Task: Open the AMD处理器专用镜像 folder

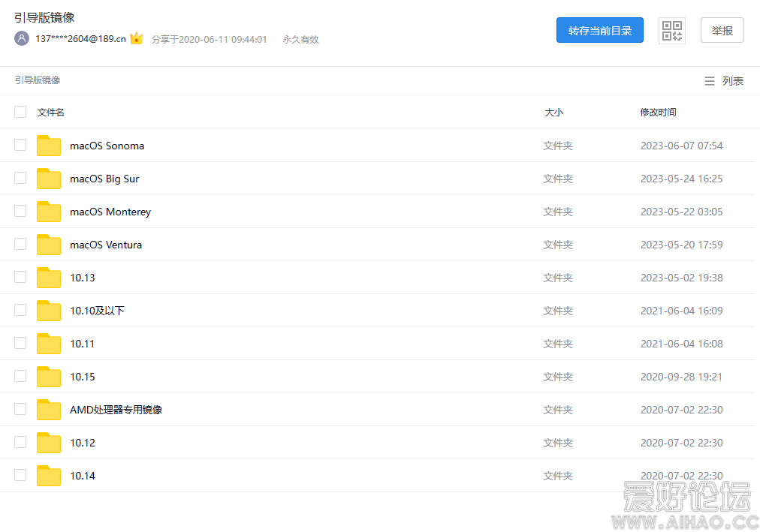Action: 117,410
